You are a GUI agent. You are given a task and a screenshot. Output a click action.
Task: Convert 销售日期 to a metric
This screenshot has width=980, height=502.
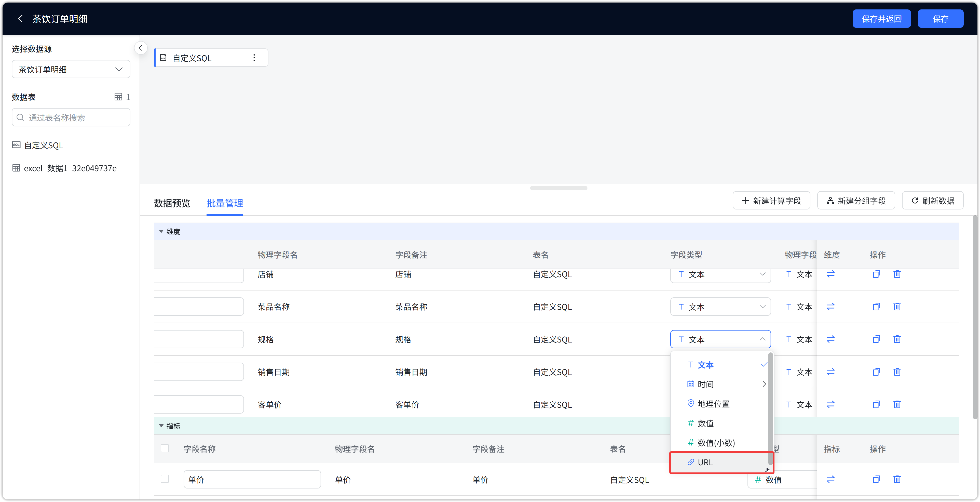[831, 372]
